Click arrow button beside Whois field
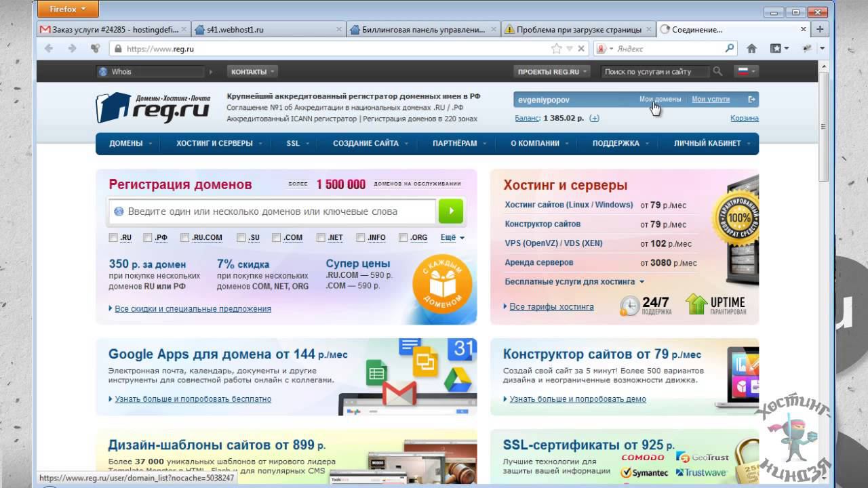The image size is (868, 488). point(210,71)
